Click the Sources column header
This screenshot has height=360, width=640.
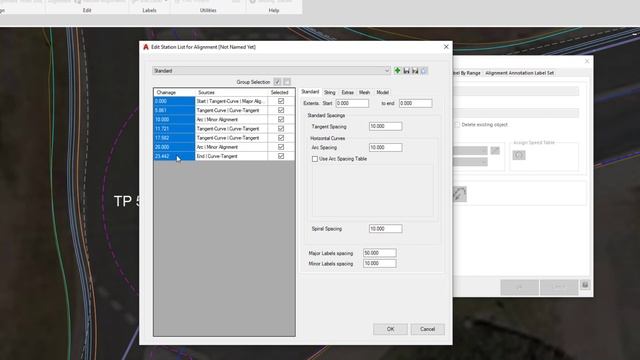coord(231,92)
